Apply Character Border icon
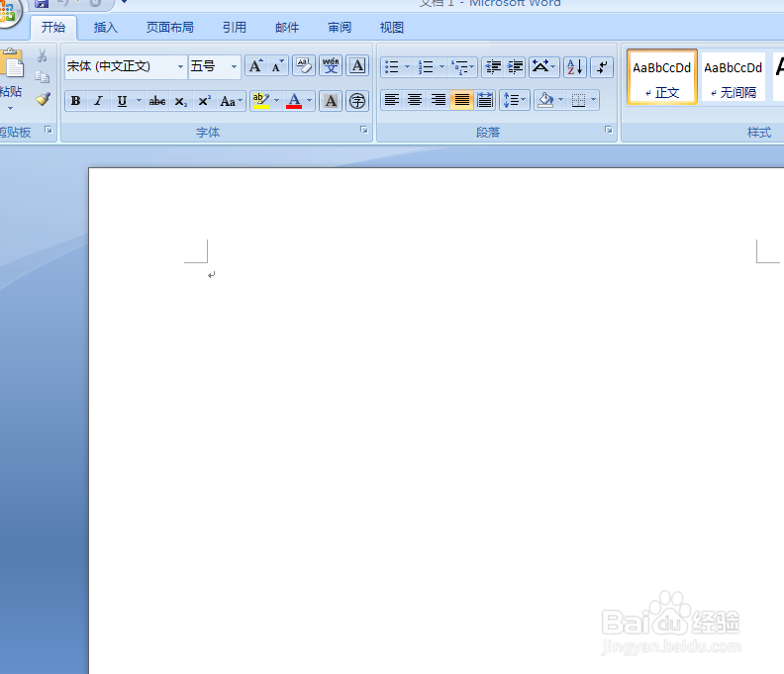Screen dimensions: 784x674 coord(357,66)
